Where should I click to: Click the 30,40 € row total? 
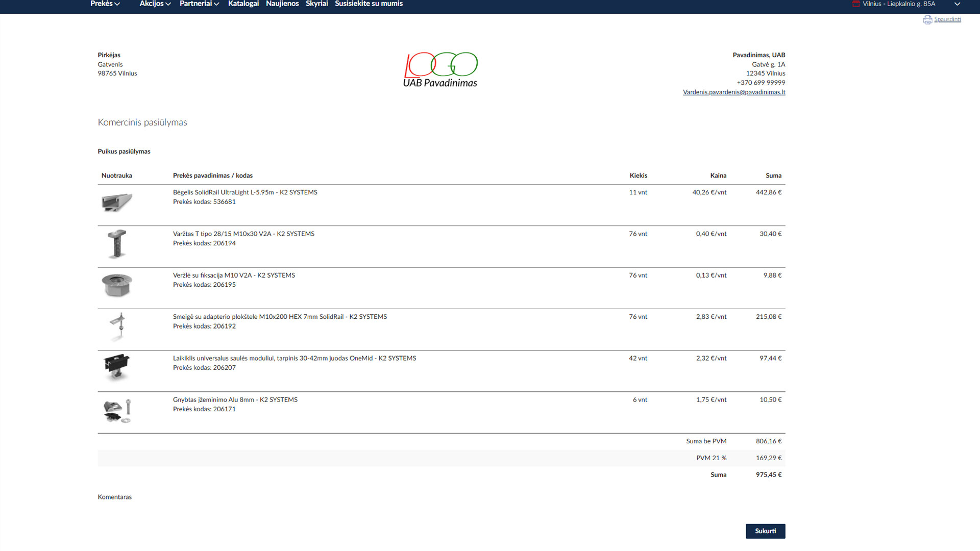coord(771,234)
